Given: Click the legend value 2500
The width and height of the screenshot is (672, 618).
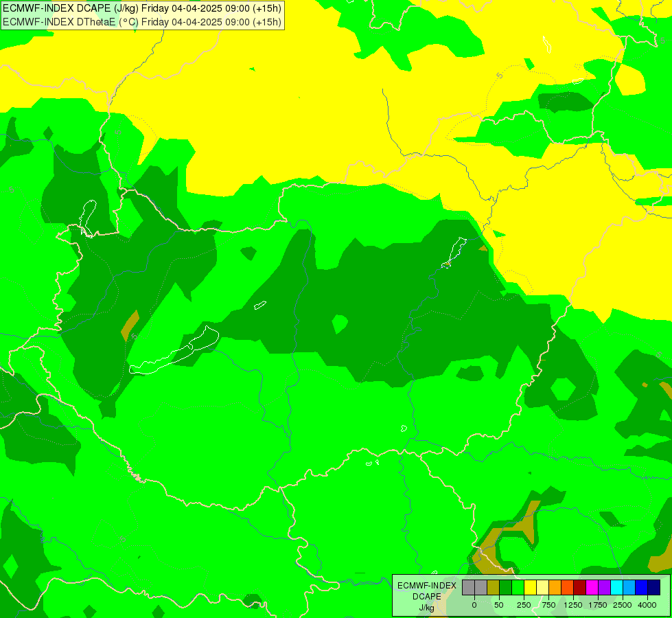Looking at the screenshot, I should [x=623, y=605].
